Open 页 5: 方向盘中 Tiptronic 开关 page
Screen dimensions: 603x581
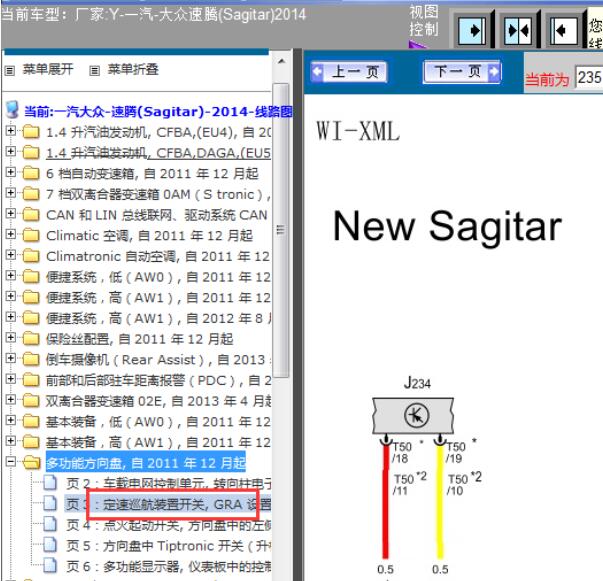tap(168, 546)
